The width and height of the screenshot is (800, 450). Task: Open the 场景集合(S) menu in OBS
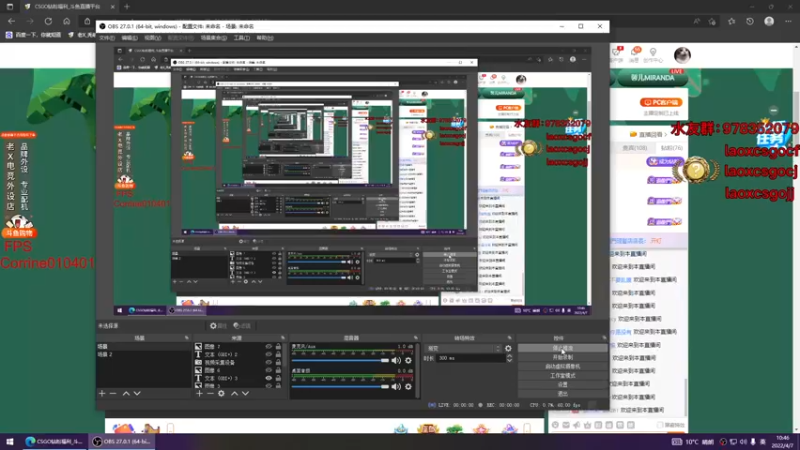pyautogui.click(x=213, y=38)
